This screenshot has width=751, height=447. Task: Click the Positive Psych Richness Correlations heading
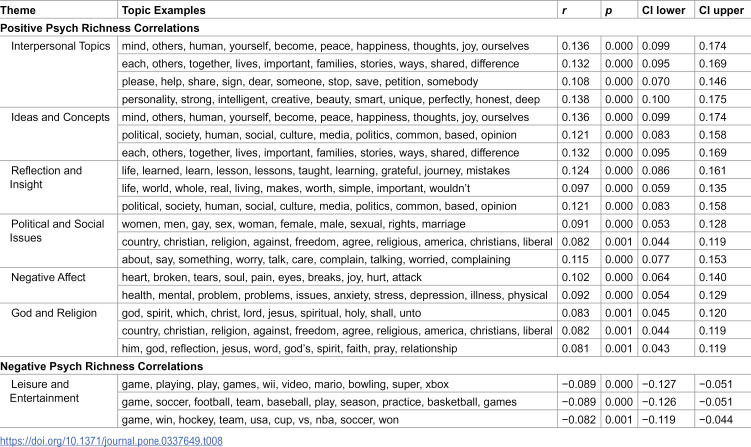100,28
